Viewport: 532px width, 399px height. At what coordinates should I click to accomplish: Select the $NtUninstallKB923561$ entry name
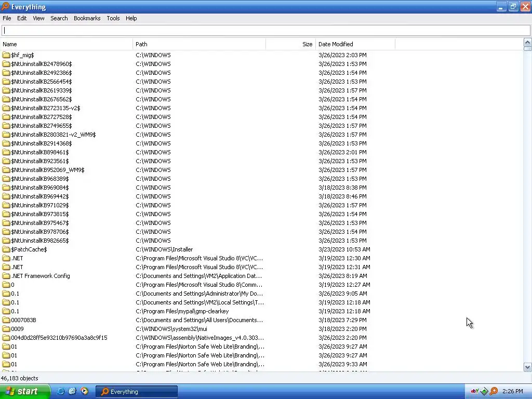tap(39, 161)
